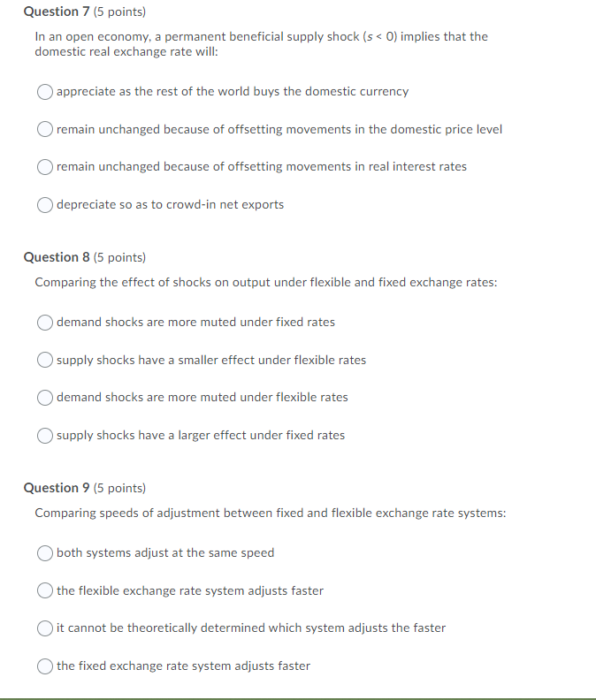This screenshot has height=700, width=596.
Task: Click the '(5 points)' label beside Question 8
Action: coord(119,257)
